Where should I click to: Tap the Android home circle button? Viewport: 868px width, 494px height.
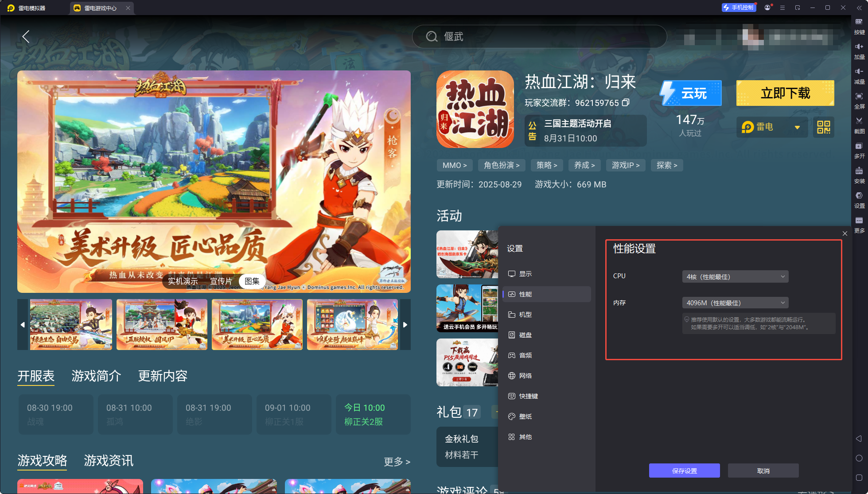pos(859,458)
